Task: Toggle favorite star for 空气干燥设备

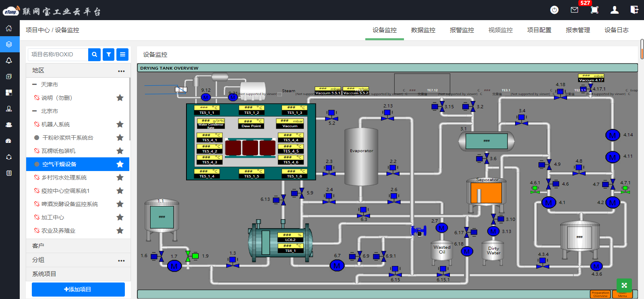Action: click(x=120, y=164)
